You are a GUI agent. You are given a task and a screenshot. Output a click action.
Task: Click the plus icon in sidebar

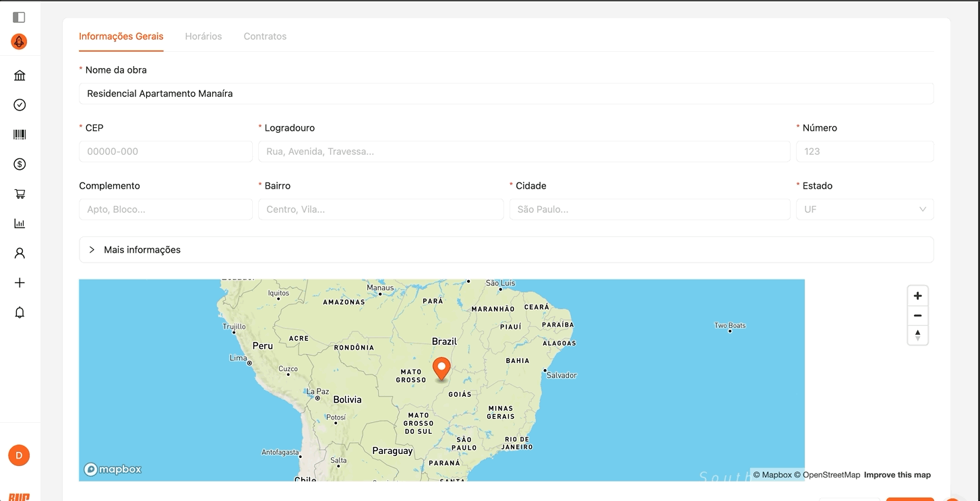[20, 283]
